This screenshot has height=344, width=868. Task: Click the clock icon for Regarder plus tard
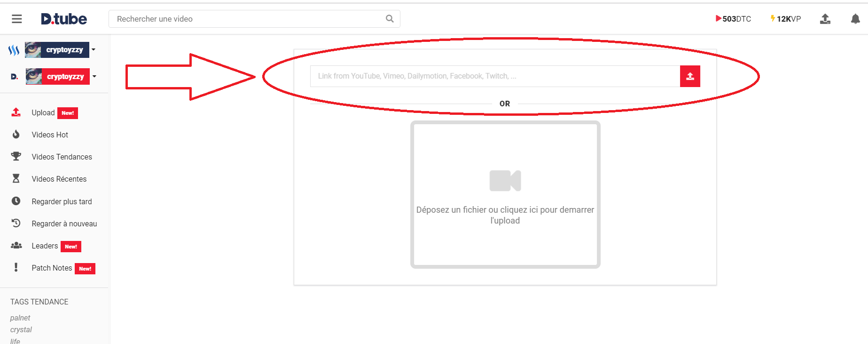pos(16,201)
